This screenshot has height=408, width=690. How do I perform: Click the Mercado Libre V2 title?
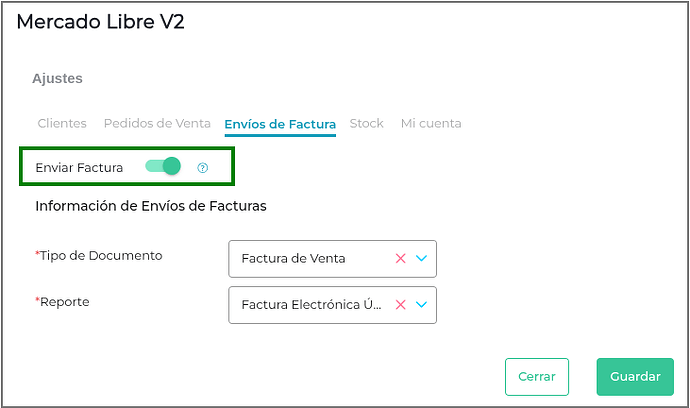coord(100,21)
